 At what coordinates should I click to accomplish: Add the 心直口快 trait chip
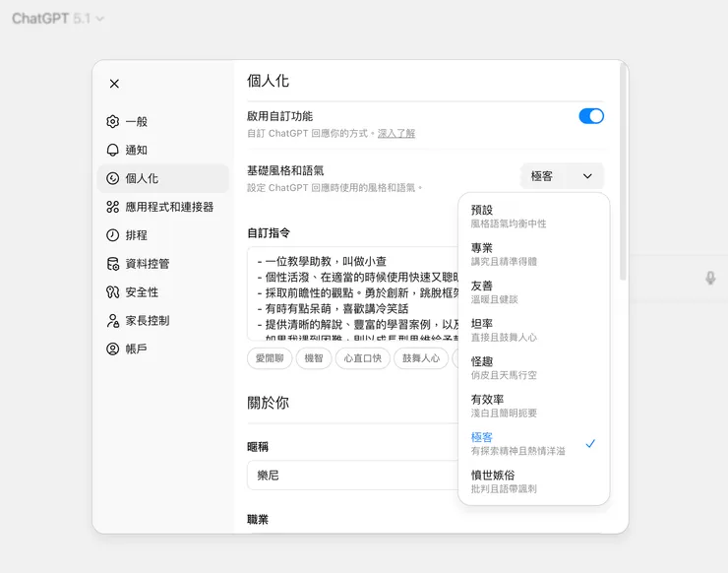click(363, 358)
